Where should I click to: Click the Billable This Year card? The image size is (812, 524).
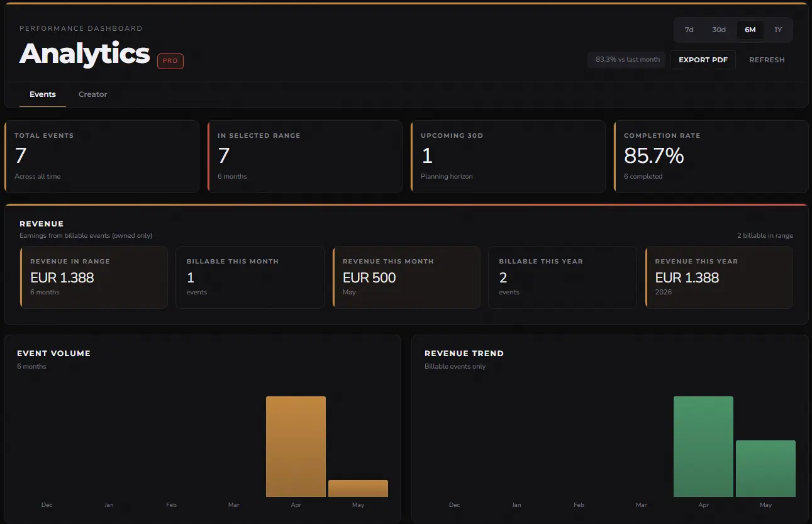[562, 277]
